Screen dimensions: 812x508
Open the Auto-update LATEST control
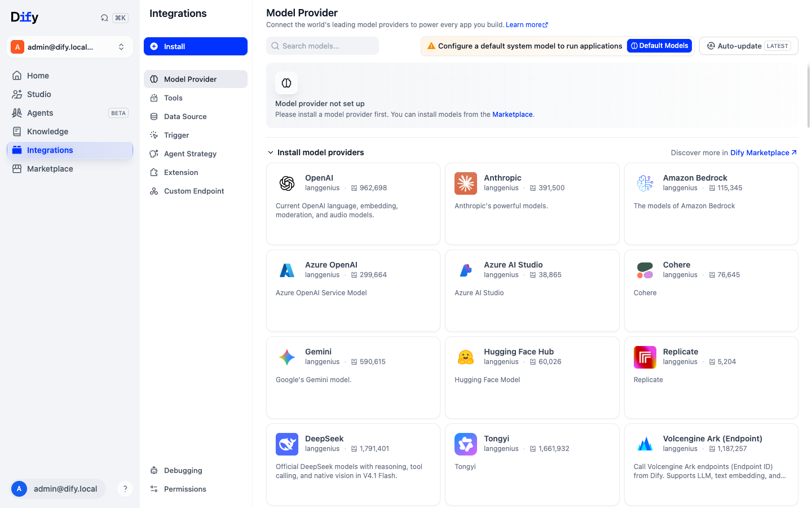(x=749, y=46)
